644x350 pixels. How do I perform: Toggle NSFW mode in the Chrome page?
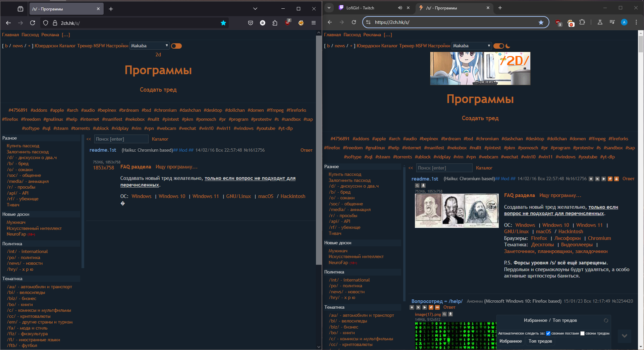(x=421, y=46)
